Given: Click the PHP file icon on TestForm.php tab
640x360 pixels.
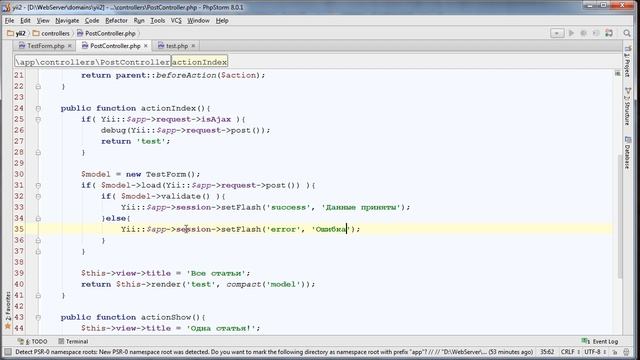Looking at the screenshot, I should [x=22, y=46].
